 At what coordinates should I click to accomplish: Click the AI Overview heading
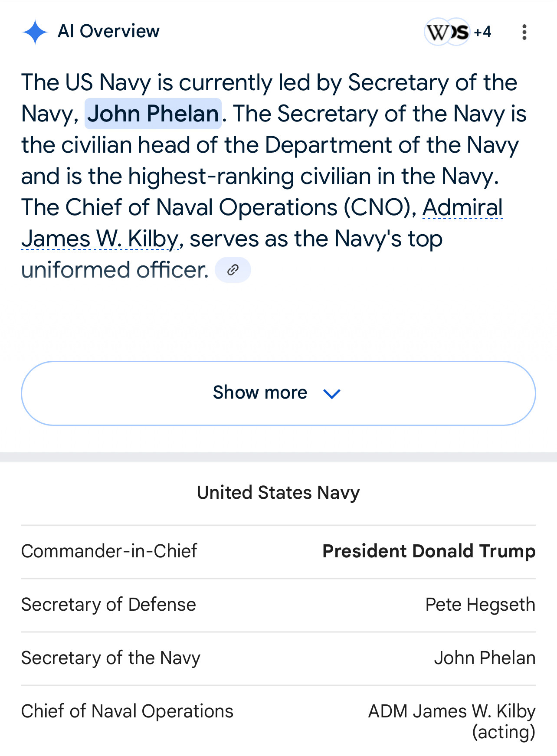108,32
